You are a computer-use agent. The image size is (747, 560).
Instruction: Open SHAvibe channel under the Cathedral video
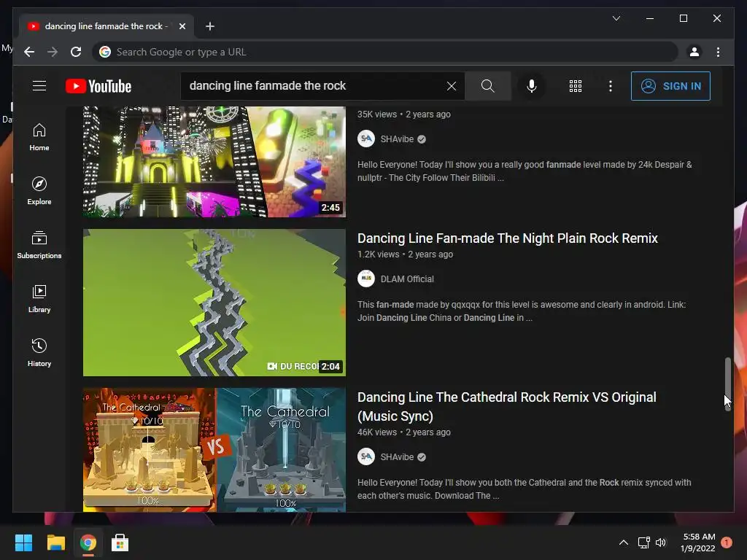pos(397,457)
